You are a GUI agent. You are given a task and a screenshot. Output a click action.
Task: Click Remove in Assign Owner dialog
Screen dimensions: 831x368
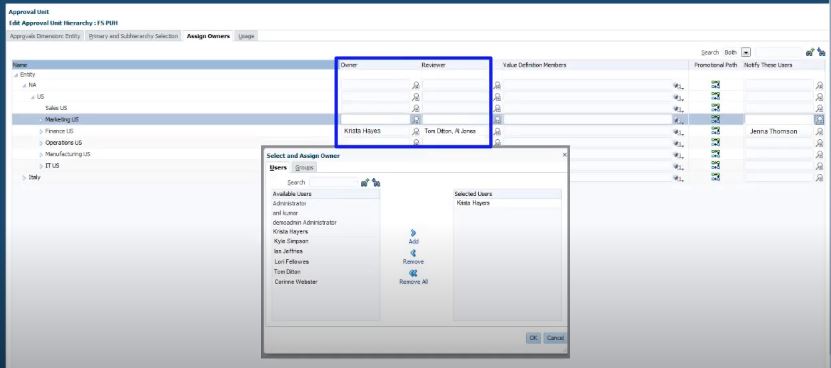pos(413,257)
